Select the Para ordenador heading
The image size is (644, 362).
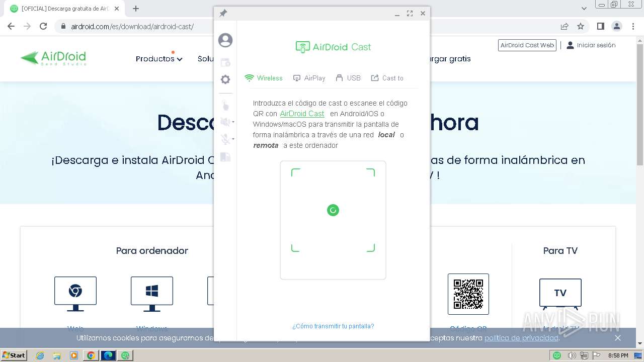coord(152,250)
